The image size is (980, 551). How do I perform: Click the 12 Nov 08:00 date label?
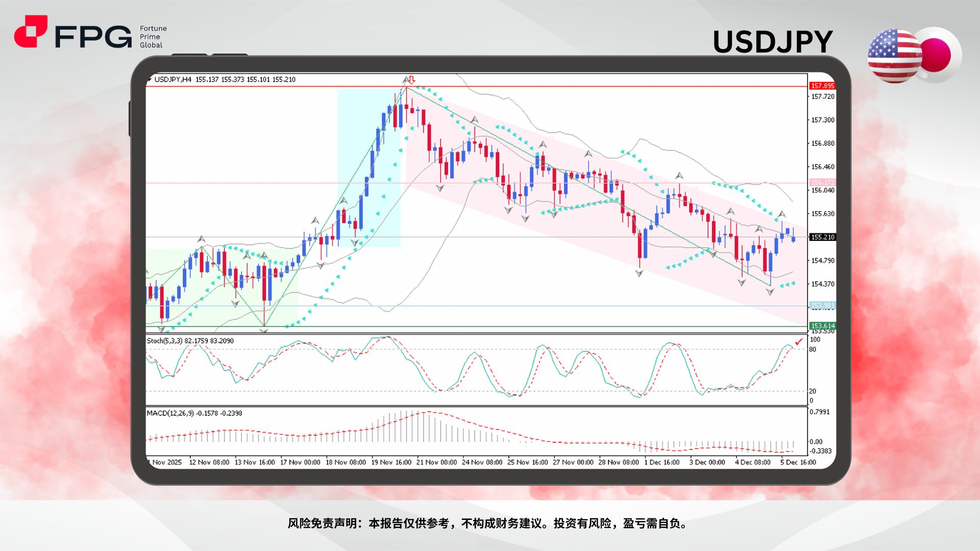tap(210, 462)
